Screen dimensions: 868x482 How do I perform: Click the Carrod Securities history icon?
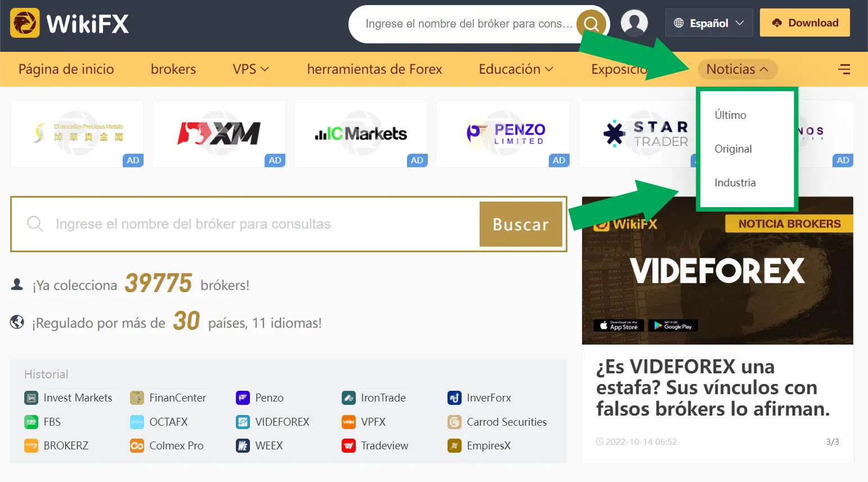(x=454, y=422)
